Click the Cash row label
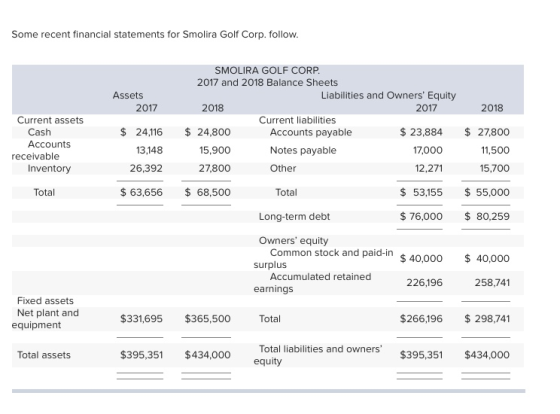The height and width of the screenshot is (414, 560). [39, 132]
